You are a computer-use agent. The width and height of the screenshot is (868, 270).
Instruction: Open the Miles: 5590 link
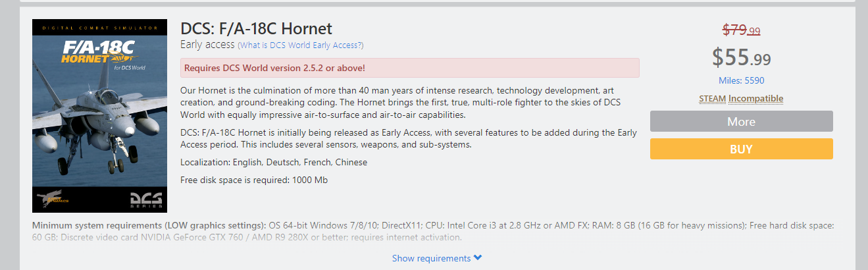[741, 80]
